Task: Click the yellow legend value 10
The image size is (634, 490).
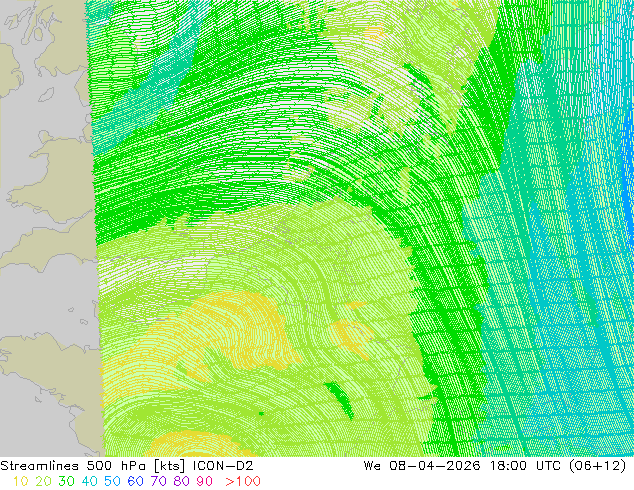Action: click(x=21, y=482)
